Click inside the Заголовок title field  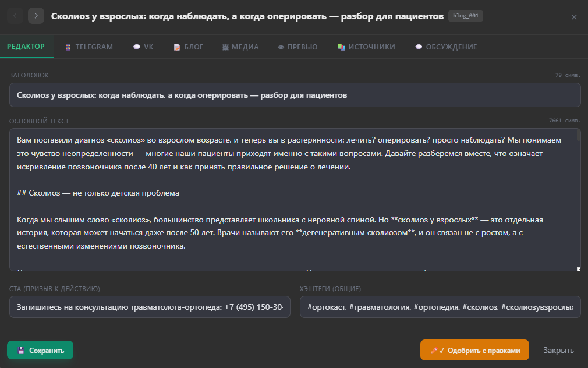coord(294,94)
